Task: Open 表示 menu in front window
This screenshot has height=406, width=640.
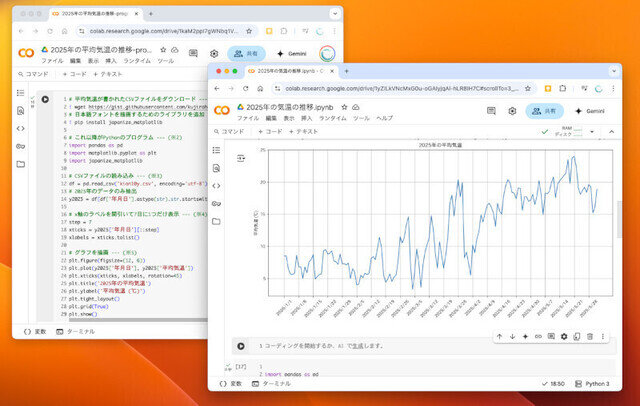Action: 289,118
